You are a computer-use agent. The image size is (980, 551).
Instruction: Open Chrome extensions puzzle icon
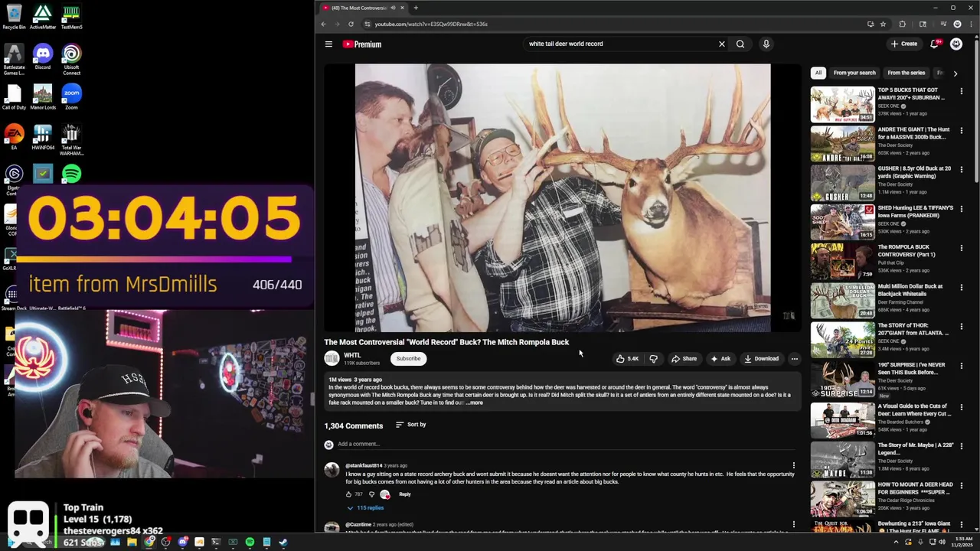[x=902, y=24]
